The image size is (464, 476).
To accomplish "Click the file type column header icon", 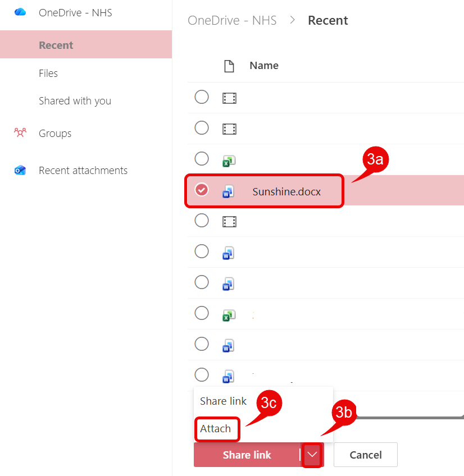I will pos(229,66).
